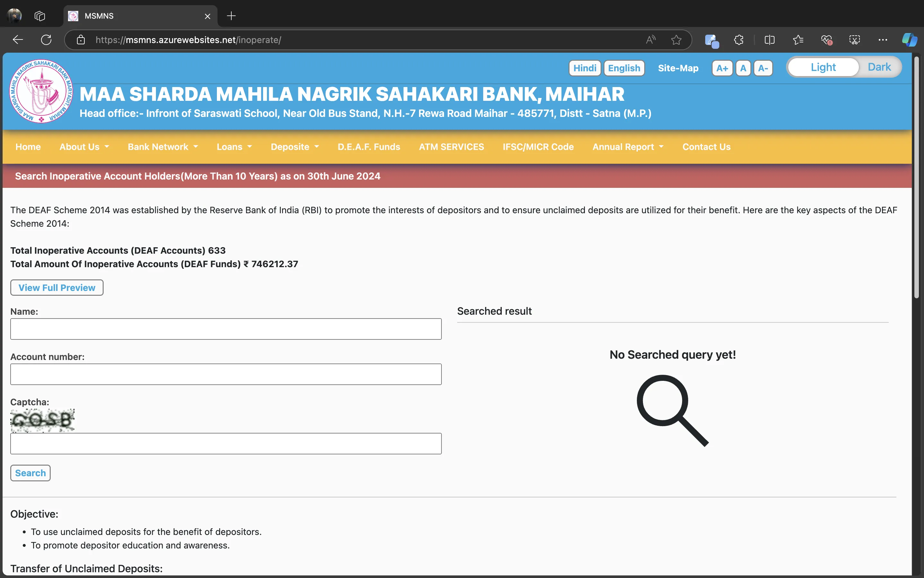Open Favorites list icon
The height and width of the screenshot is (578, 924).
click(x=798, y=40)
